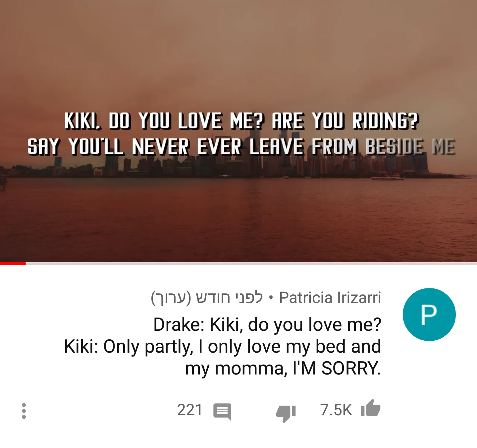Open the teal P profile avatar
Screen dimensions: 477x448
point(429,314)
